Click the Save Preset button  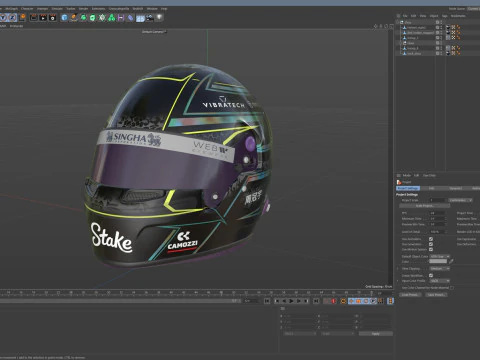pos(436,295)
